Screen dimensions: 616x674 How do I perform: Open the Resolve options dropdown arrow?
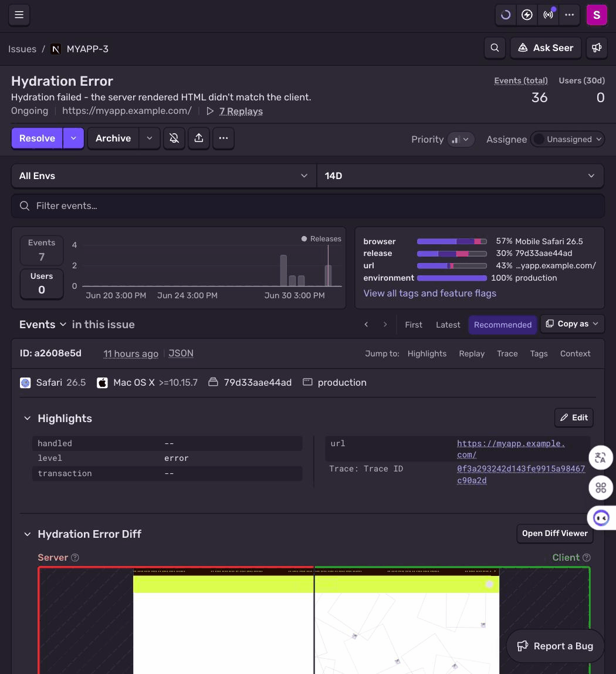[x=73, y=138]
